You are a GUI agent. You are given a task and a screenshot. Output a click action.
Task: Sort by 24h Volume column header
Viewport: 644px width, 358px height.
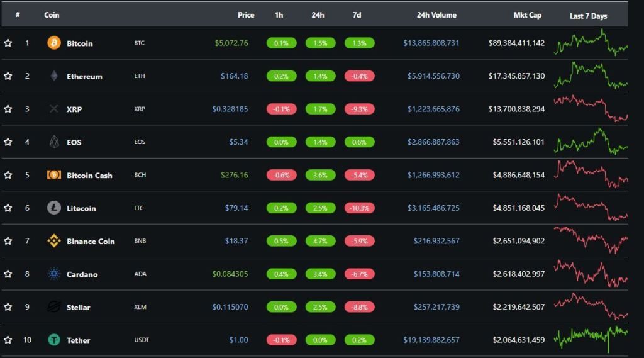click(x=436, y=15)
